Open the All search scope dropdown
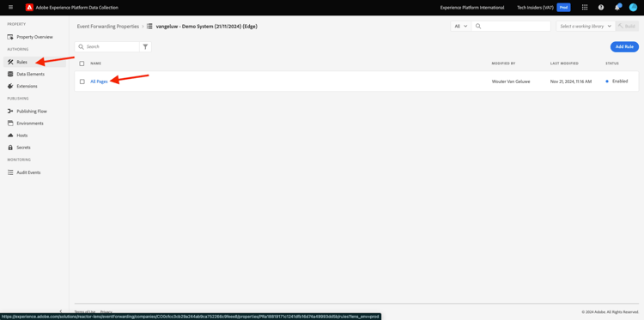 click(x=461, y=27)
